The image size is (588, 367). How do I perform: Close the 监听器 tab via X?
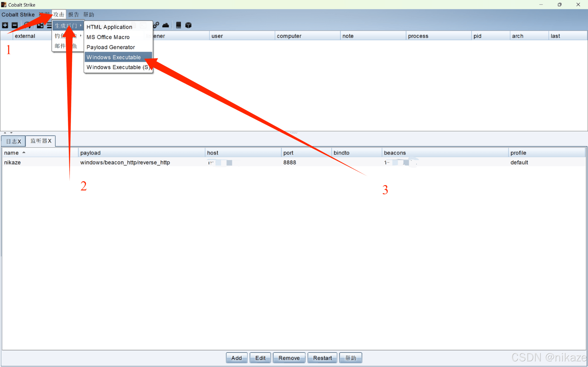point(50,141)
